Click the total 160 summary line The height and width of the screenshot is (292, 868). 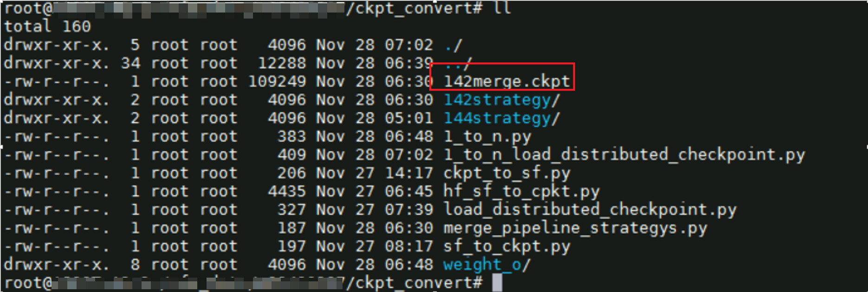tap(47, 26)
